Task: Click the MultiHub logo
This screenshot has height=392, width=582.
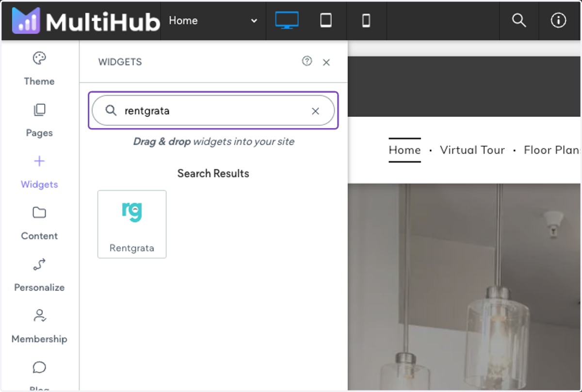Action: (86, 21)
